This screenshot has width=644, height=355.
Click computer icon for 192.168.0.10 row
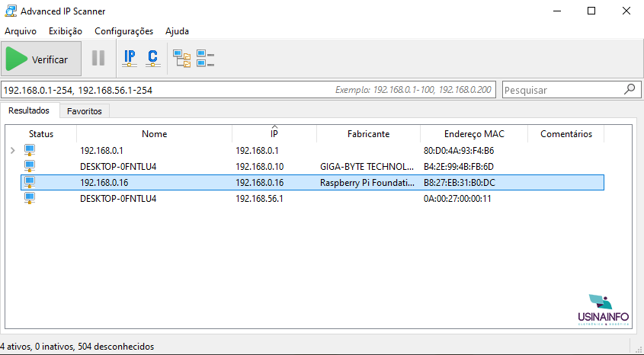(30, 167)
